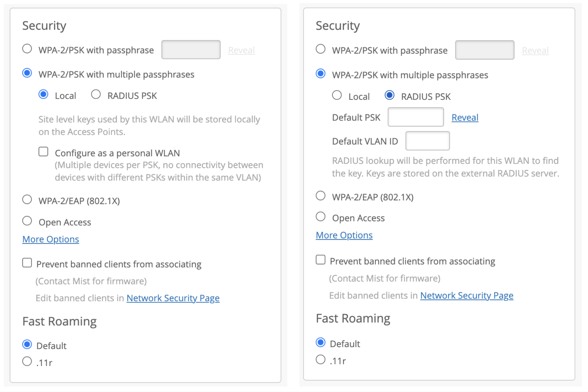The image size is (588, 392).
Task: Click More Options link in left panel
Action: click(x=51, y=239)
